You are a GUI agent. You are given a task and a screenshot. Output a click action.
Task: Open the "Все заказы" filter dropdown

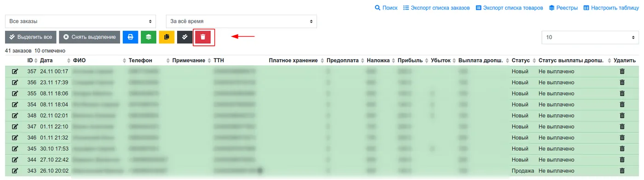tap(80, 22)
